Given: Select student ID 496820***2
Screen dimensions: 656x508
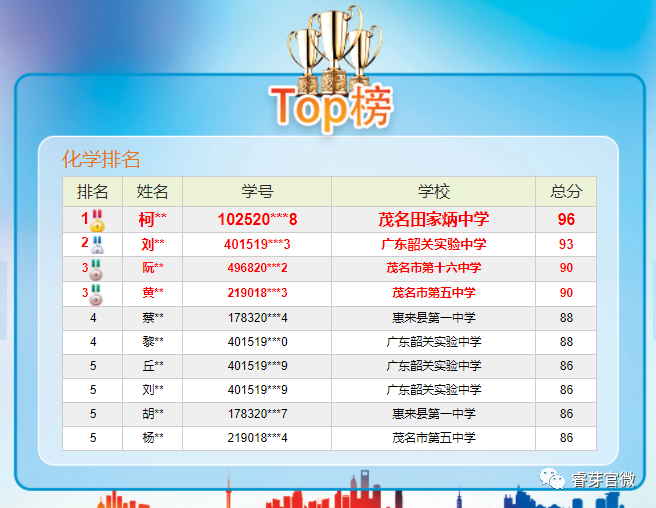Looking at the screenshot, I should (257, 268).
